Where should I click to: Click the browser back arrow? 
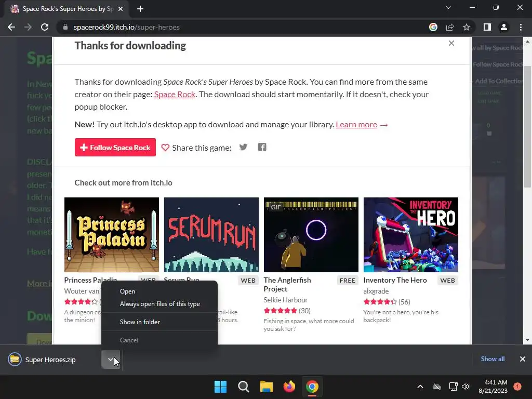[x=11, y=27]
